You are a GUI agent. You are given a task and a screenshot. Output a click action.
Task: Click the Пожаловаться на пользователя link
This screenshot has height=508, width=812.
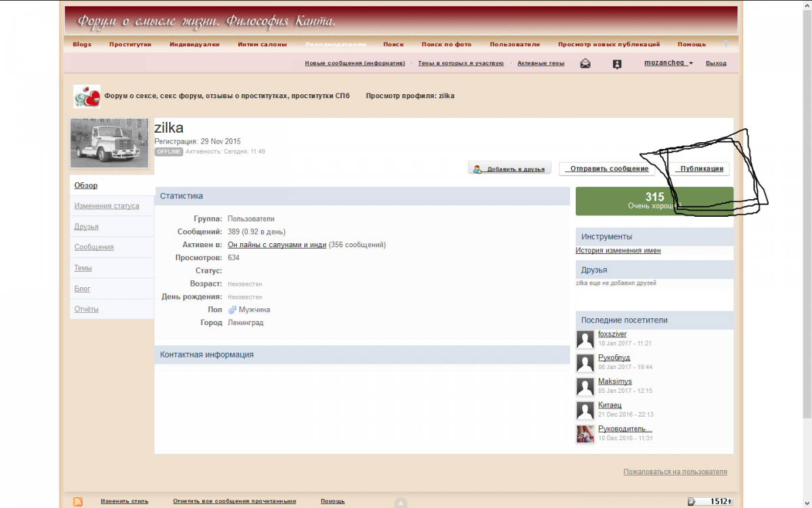(x=675, y=472)
